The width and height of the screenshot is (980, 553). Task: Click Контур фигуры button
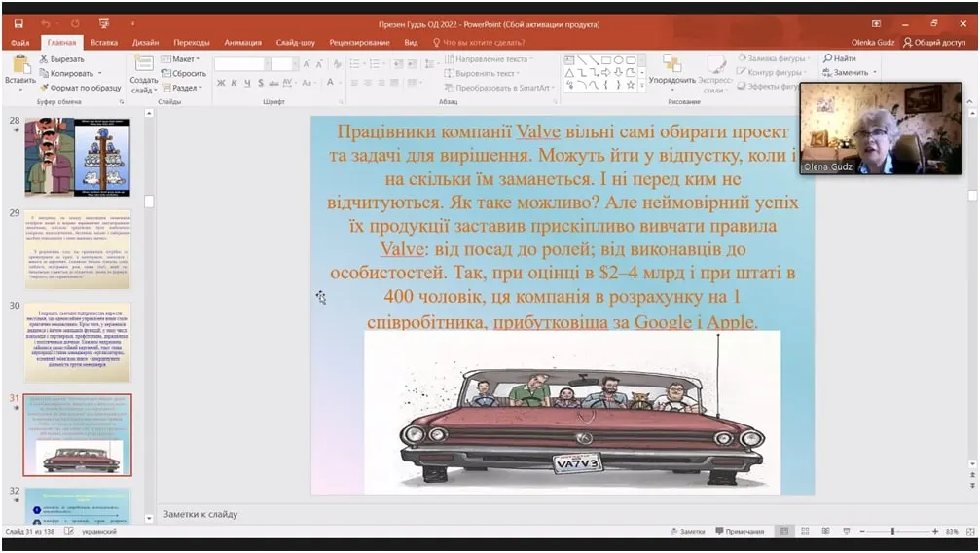pyautogui.click(x=771, y=72)
